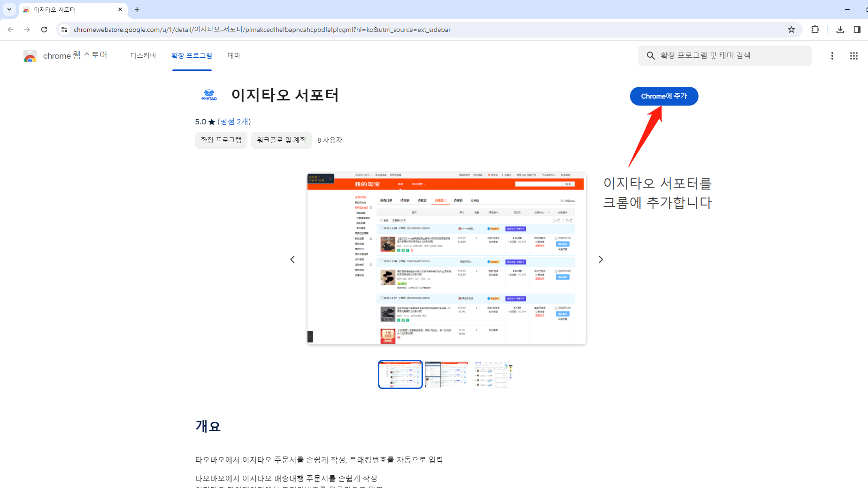Image resolution: width=868 pixels, height=488 pixels.
Task: Open the tab search dropdown arrow
Action: tap(9, 9)
